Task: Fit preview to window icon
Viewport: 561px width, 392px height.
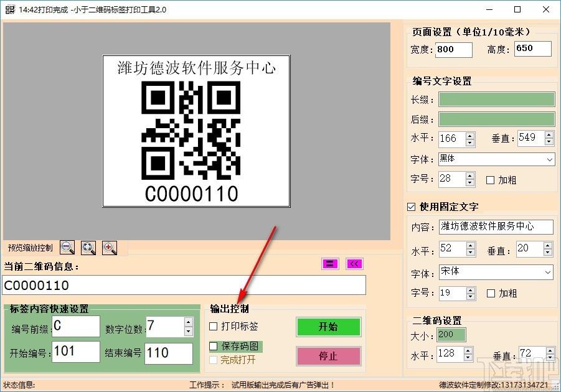Action: tap(88, 247)
